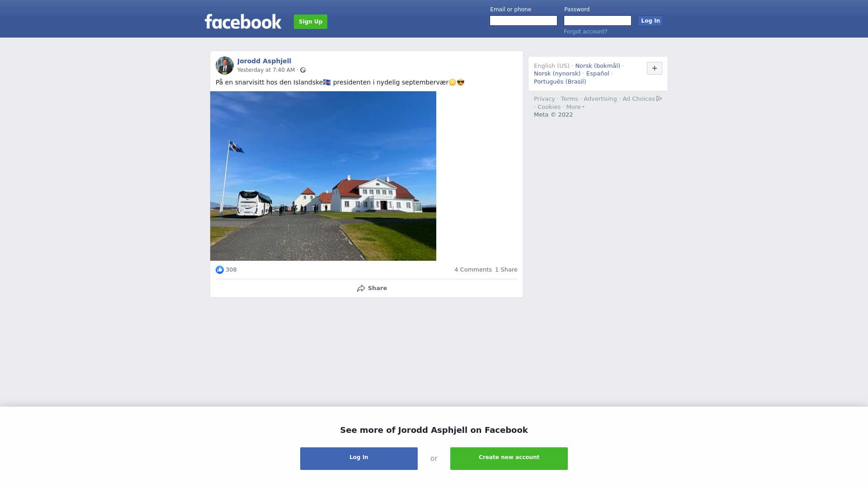Click the Share arrow icon

click(361, 288)
